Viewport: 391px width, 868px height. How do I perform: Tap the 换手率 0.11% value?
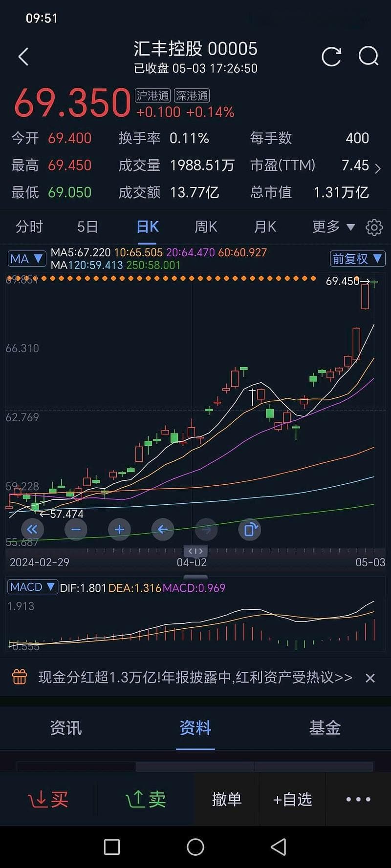[189, 138]
